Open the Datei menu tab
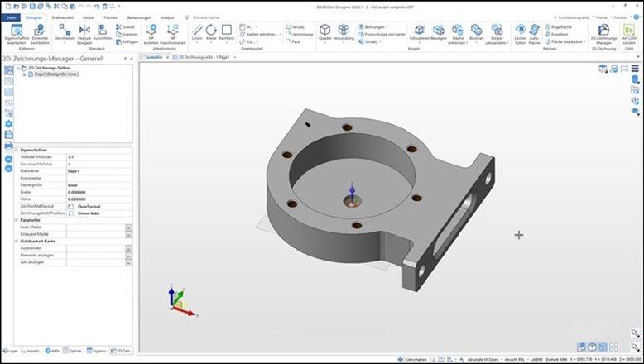The width and height of the screenshot is (644, 364). click(11, 17)
